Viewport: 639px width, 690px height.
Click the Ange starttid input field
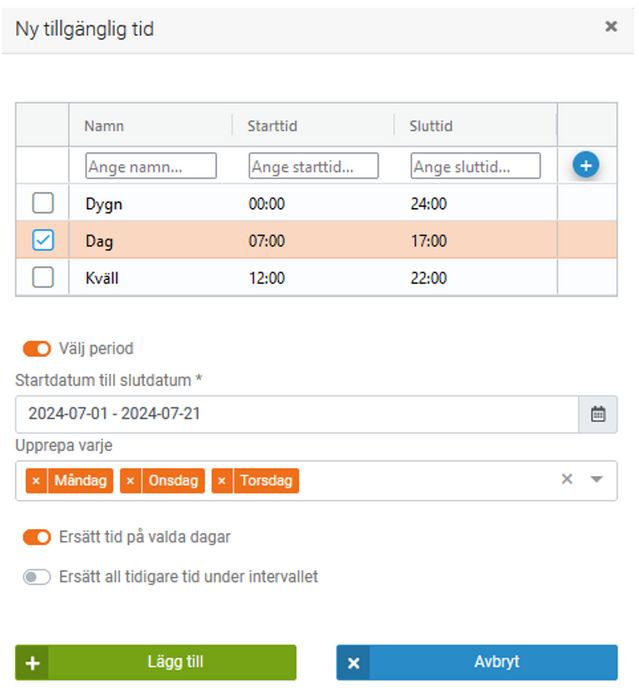314,166
